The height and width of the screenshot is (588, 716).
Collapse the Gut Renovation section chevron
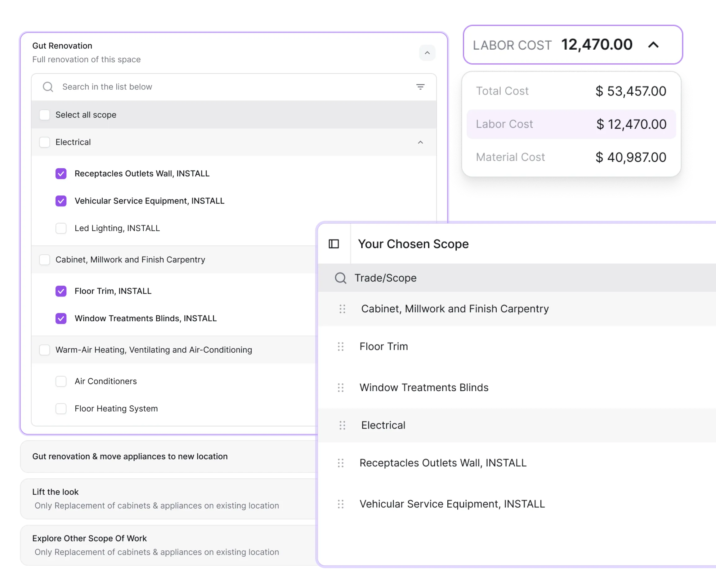427,53
